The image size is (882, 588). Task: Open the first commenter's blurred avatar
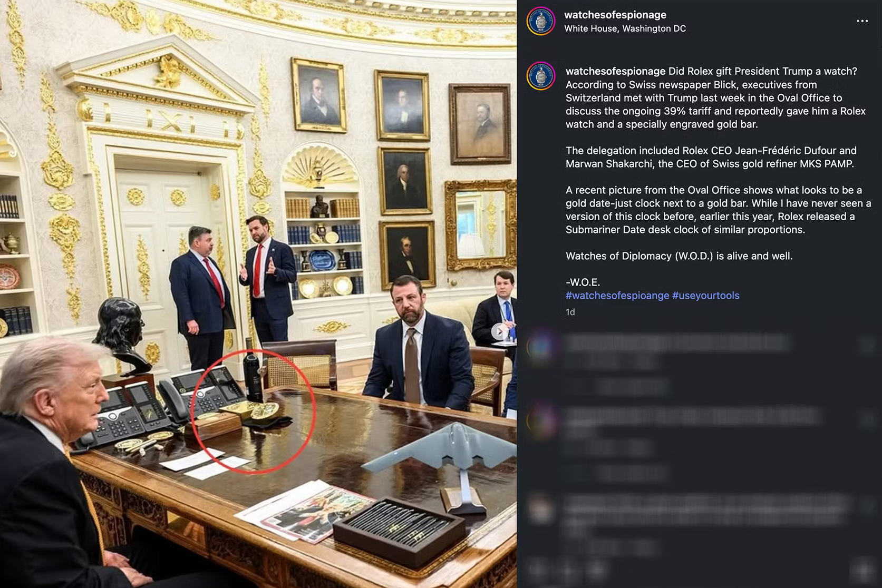[x=541, y=347]
